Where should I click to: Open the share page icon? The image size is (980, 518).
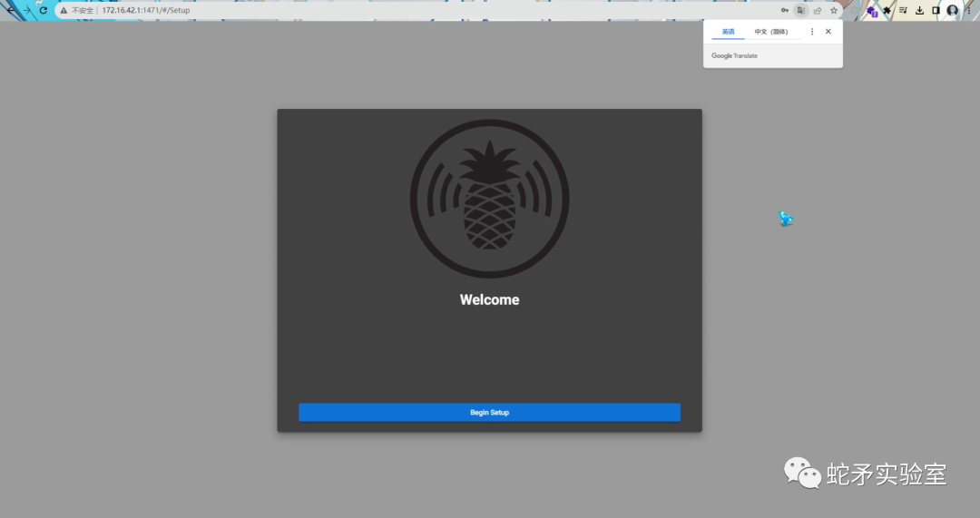point(818,10)
